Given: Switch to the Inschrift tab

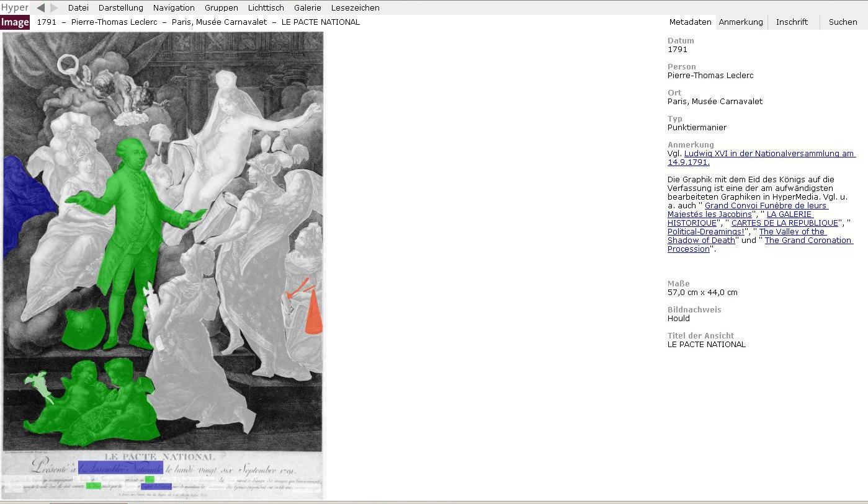Looking at the screenshot, I should click(x=792, y=22).
